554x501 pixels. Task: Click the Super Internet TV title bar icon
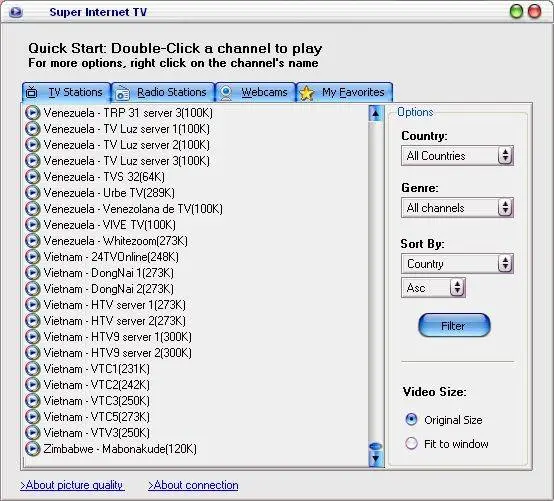click(16, 12)
